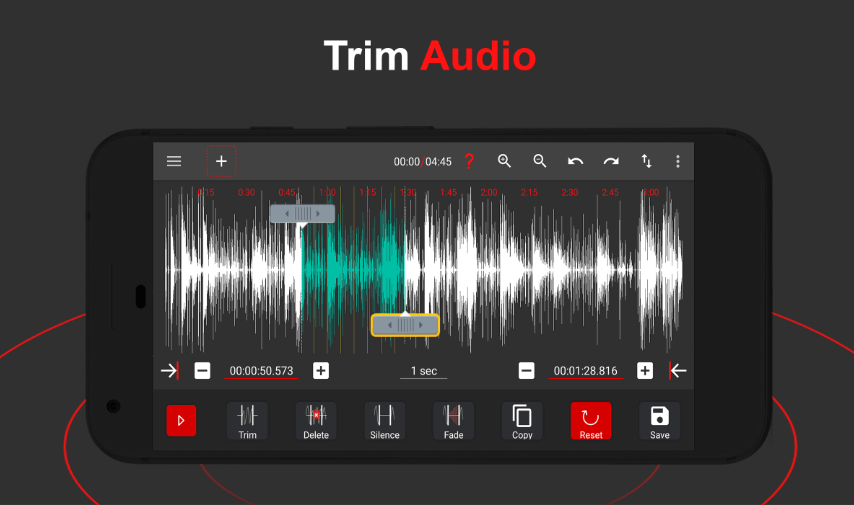Viewport: 854px width, 505px height.
Task: Select the Trim tool
Action: click(x=247, y=421)
